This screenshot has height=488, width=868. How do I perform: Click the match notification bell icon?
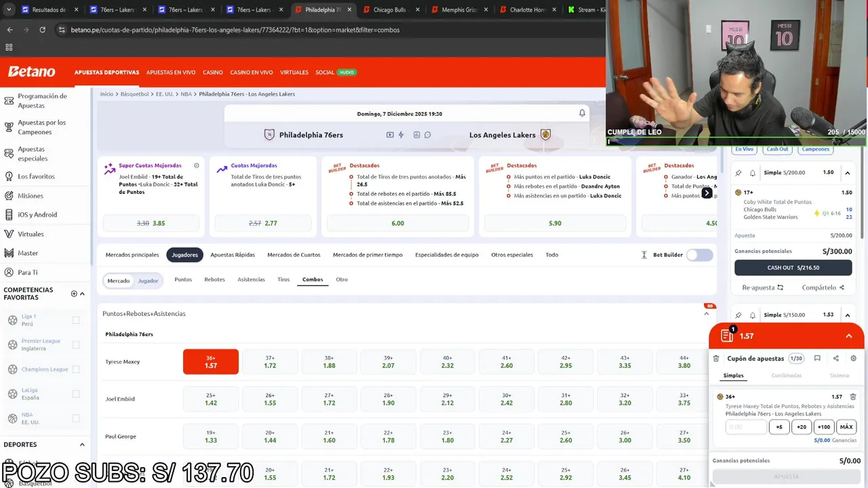[x=582, y=113]
